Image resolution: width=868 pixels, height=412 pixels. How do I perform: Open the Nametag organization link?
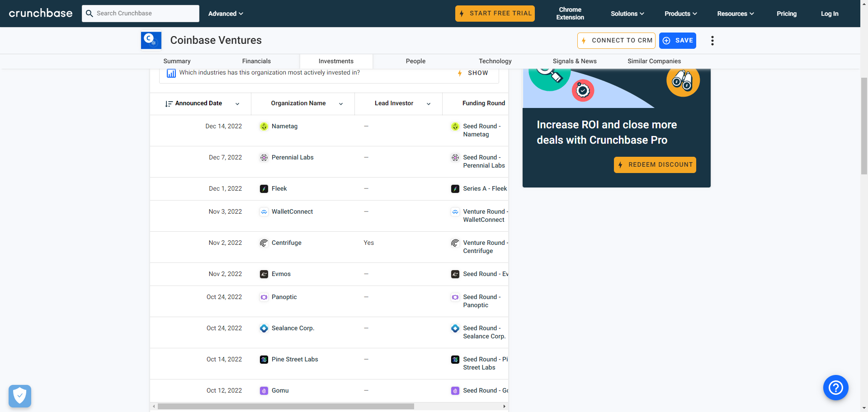click(284, 126)
